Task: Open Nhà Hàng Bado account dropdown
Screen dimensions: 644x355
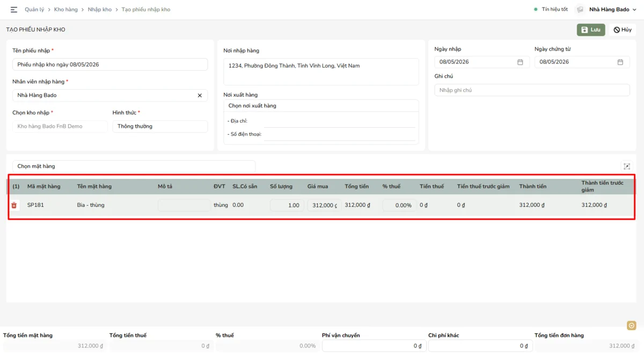Action: coord(612,10)
